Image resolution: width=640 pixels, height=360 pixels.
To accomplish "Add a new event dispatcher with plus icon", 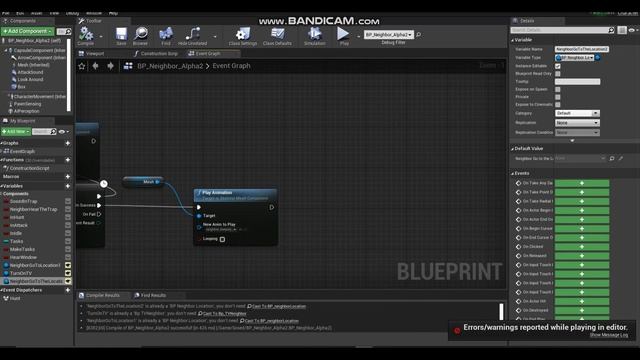I will [68, 290].
